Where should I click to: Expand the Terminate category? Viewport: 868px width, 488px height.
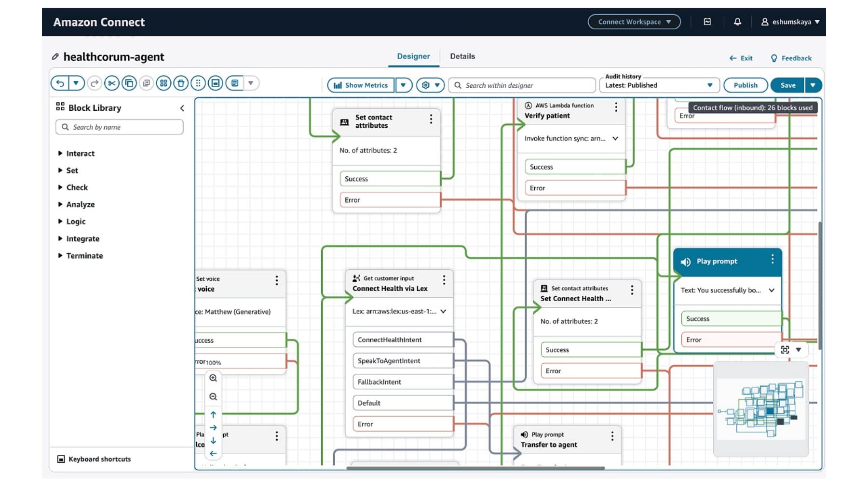point(81,256)
